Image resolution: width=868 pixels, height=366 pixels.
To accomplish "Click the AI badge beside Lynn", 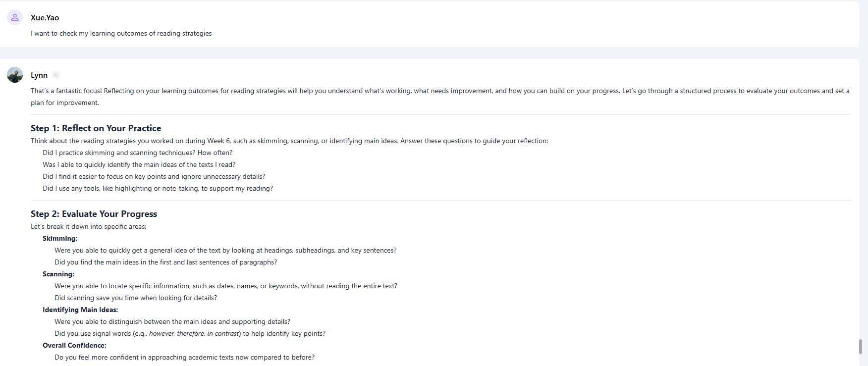I will point(56,75).
